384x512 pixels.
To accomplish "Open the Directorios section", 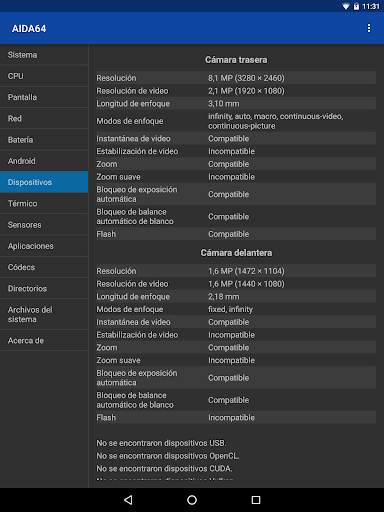I will [44, 288].
